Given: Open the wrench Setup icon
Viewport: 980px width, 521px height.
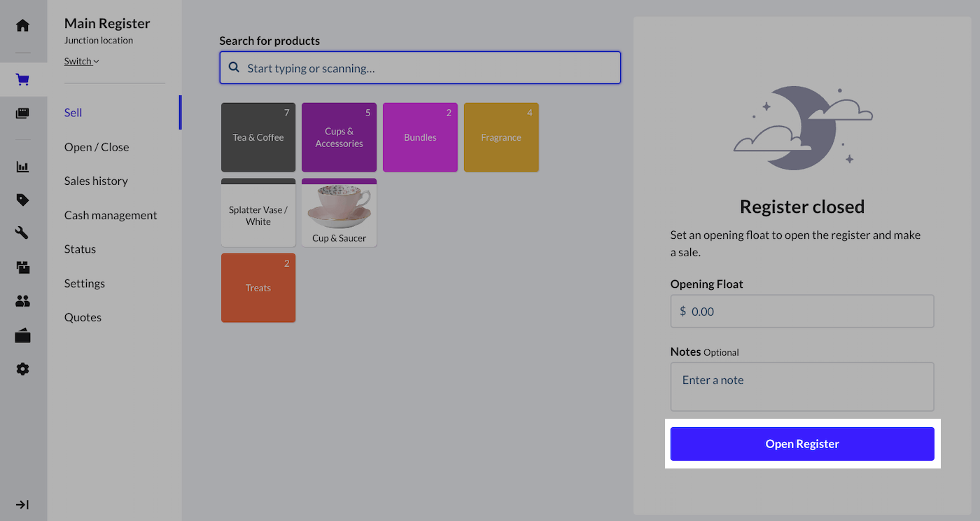Looking at the screenshot, I should point(22,233).
